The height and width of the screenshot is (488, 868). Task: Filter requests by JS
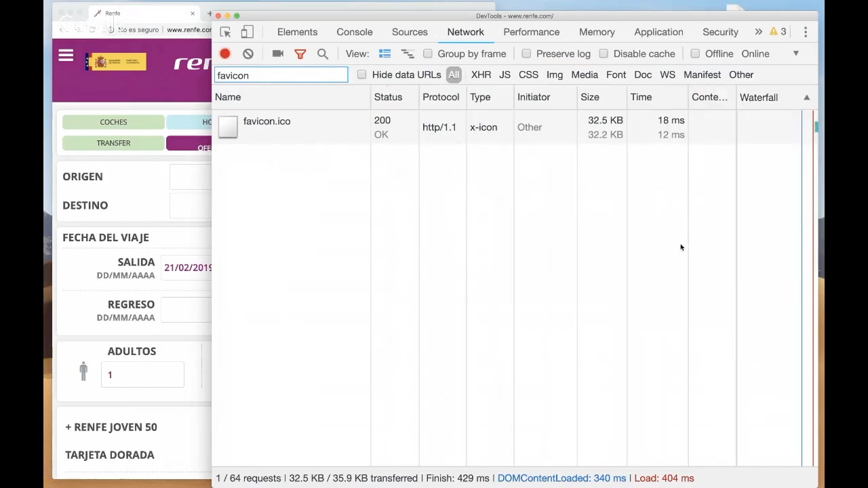tap(505, 75)
